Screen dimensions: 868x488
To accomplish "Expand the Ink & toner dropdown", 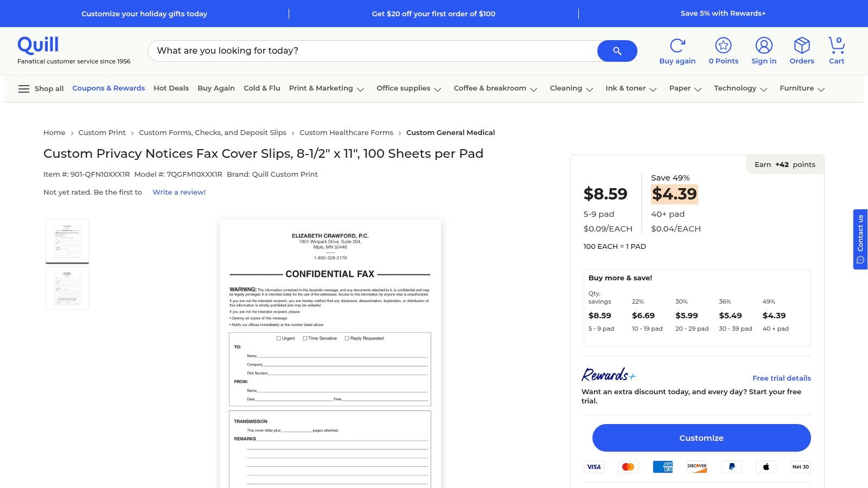I will [631, 88].
